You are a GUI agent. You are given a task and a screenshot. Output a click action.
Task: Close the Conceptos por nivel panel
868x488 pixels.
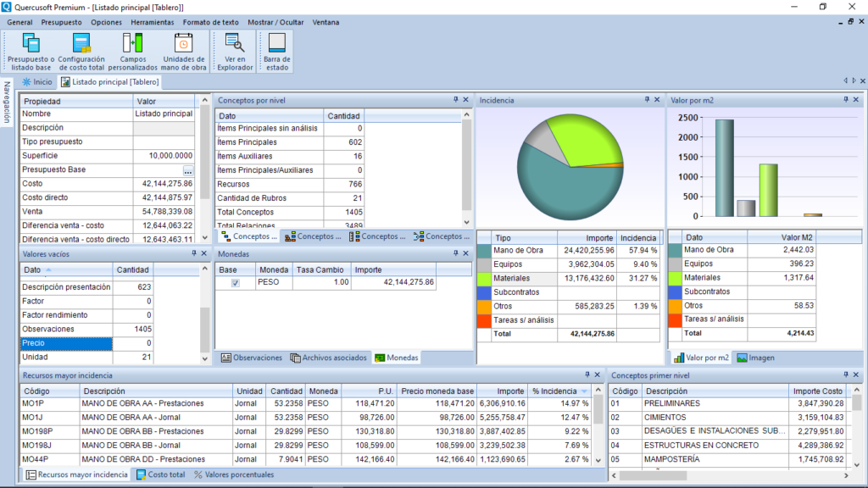[x=465, y=100]
